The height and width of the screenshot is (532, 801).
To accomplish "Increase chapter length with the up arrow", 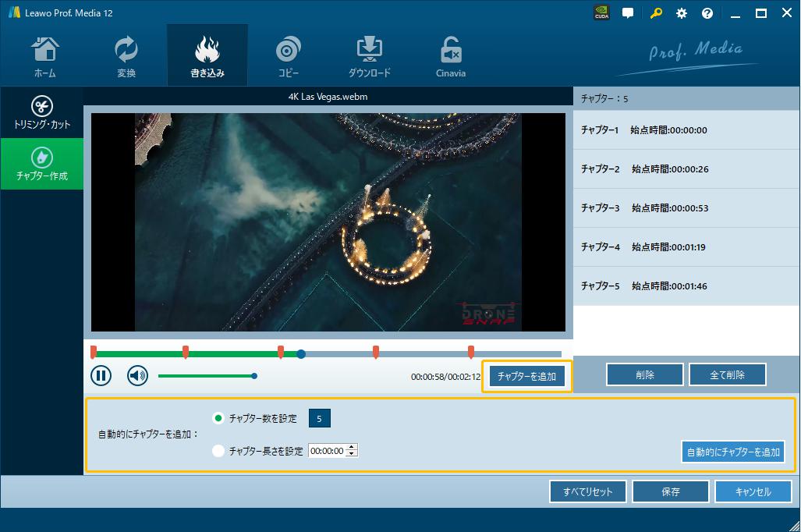I will tap(352, 448).
